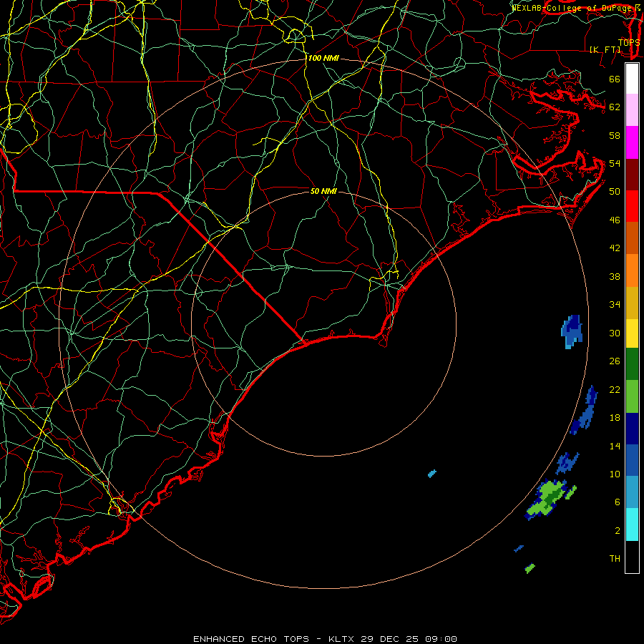
Task: Click the small green echo at the bottom of the map
Action: pyautogui.click(x=530, y=568)
